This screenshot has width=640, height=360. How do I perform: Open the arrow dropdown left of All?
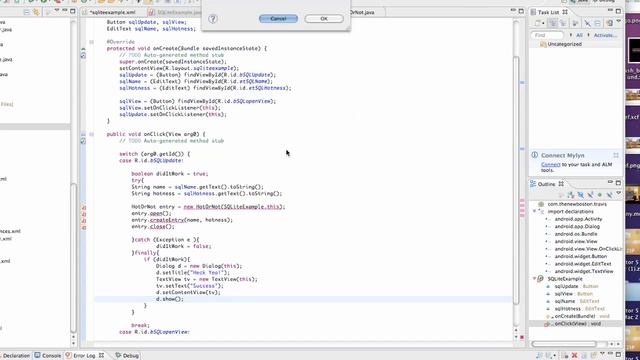click(x=571, y=35)
